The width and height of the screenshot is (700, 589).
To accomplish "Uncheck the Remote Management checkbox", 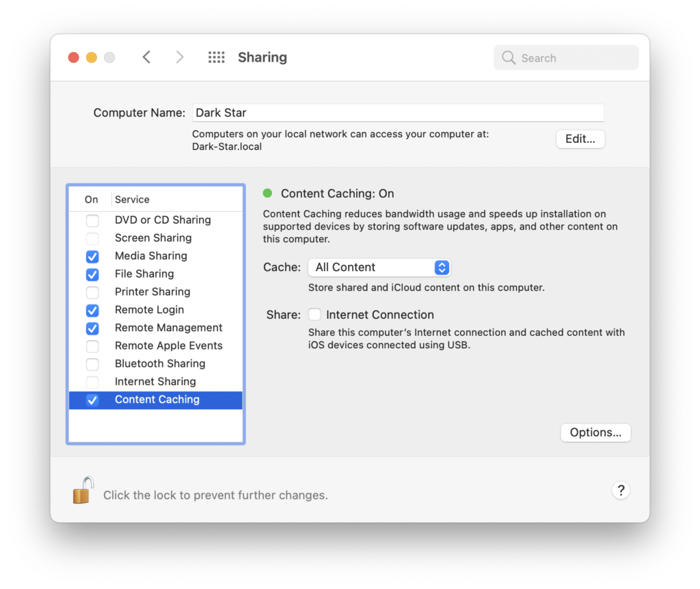I will click(92, 328).
